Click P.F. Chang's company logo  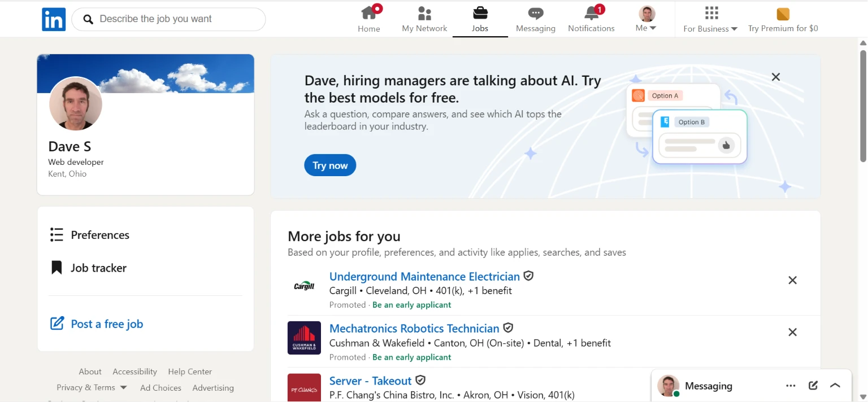point(304,388)
